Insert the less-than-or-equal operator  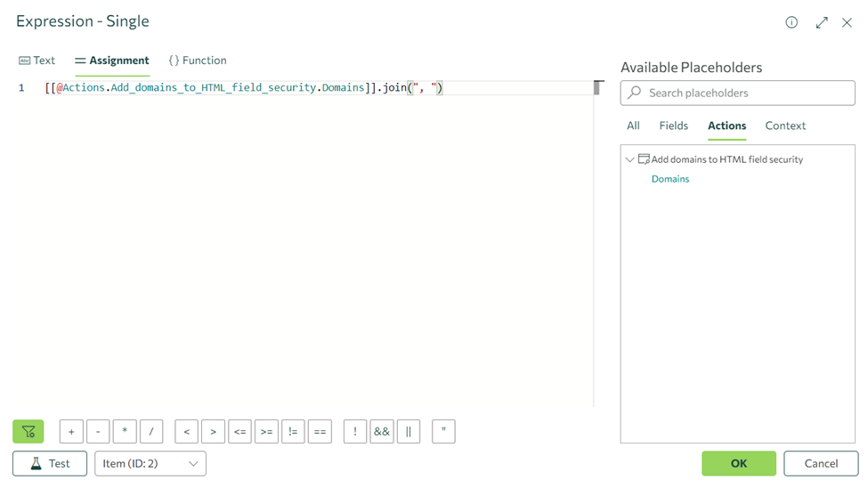point(239,432)
